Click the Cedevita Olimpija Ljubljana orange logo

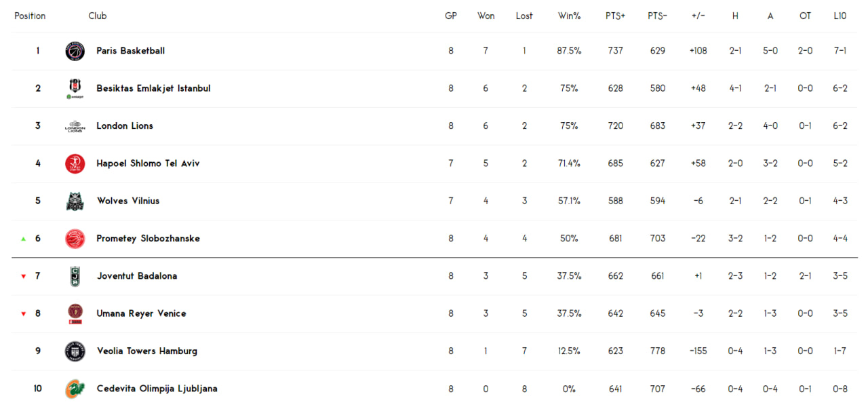pos(75,389)
